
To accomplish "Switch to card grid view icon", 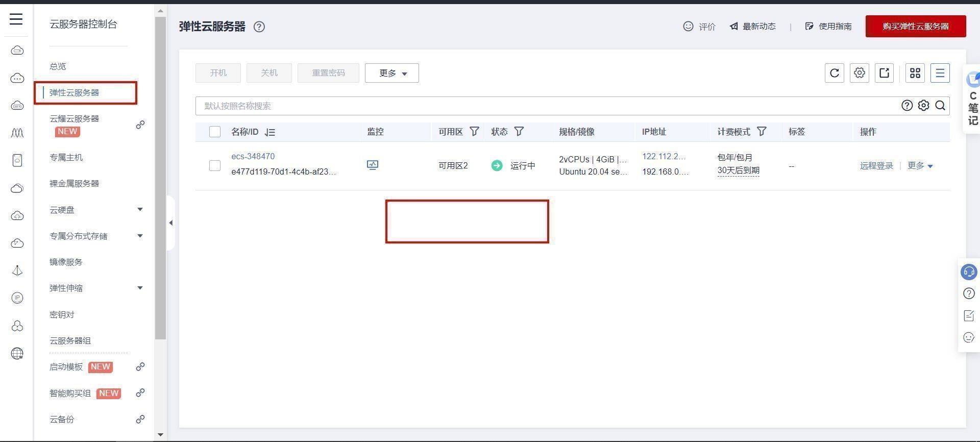I will [x=915, y=73].
